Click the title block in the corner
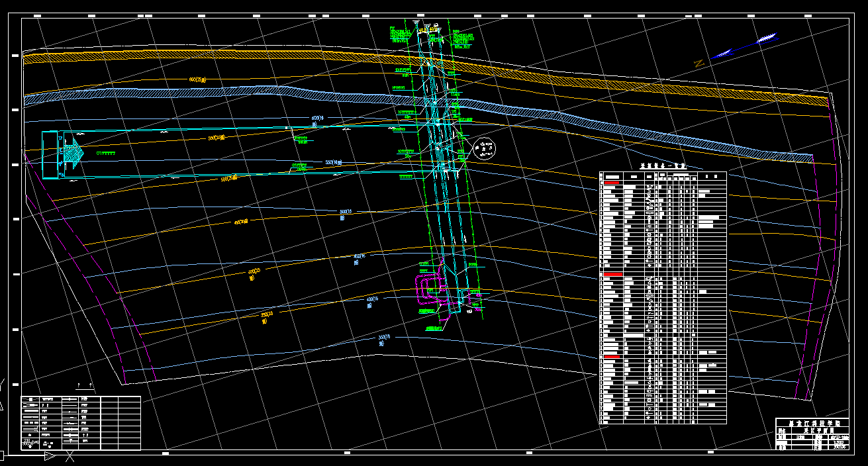Image resolution: width=868 pixels, height=466 pixels. tap(812, 434)
